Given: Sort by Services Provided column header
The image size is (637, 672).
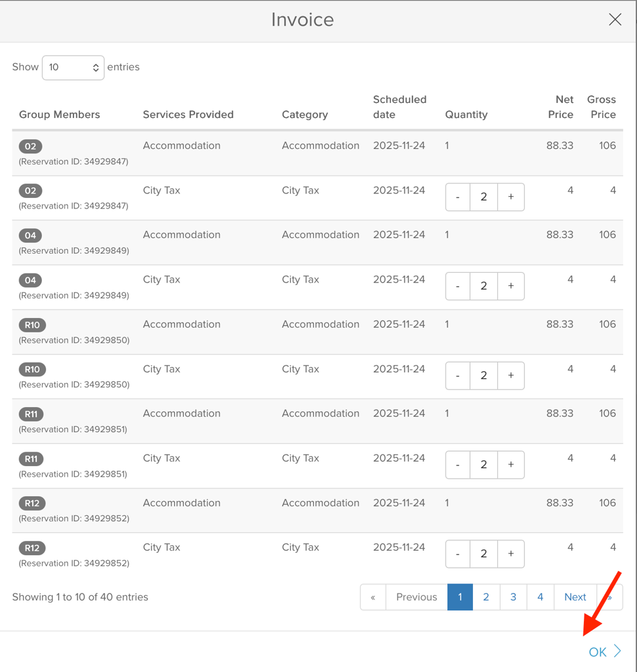Looking at the screenshot, I should [188, 115].
